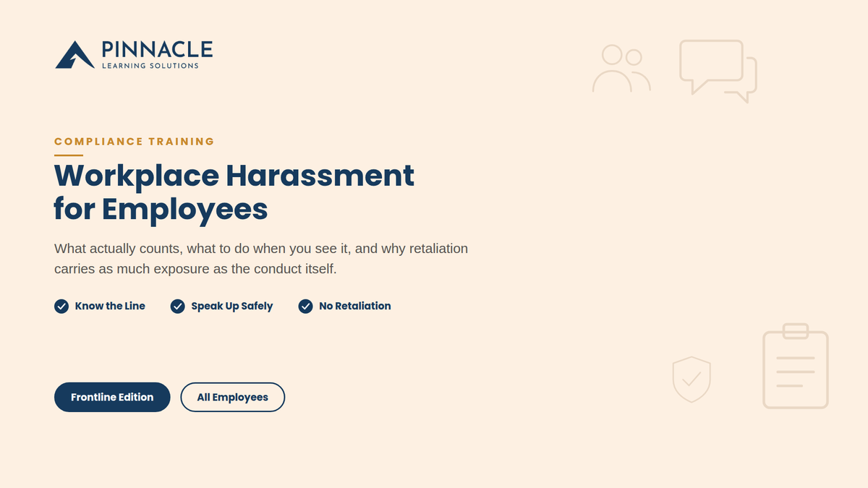
Task: Click the PINNACLE brand name text
Action: coord(157,49)
